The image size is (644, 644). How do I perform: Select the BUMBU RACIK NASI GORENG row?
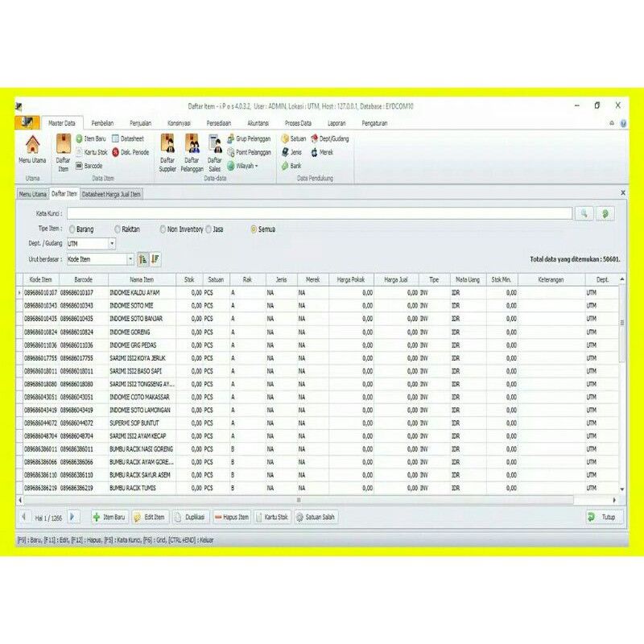(320, 449)
